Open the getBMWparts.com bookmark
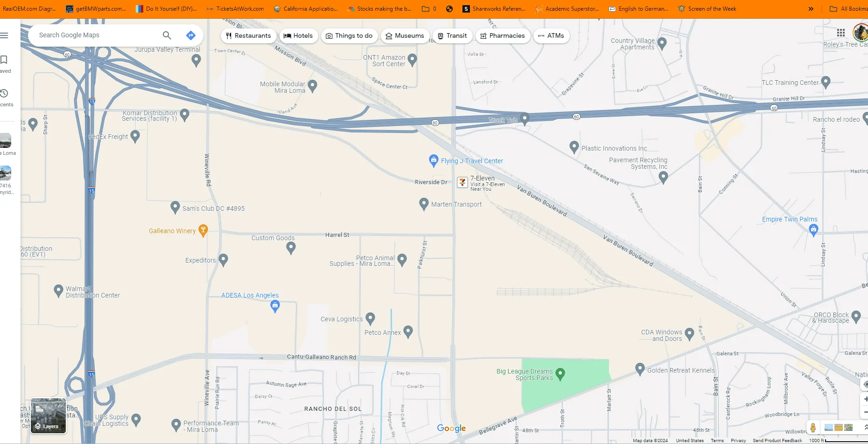This screenshot has height=444, width=868. click(x=96, y=9)
